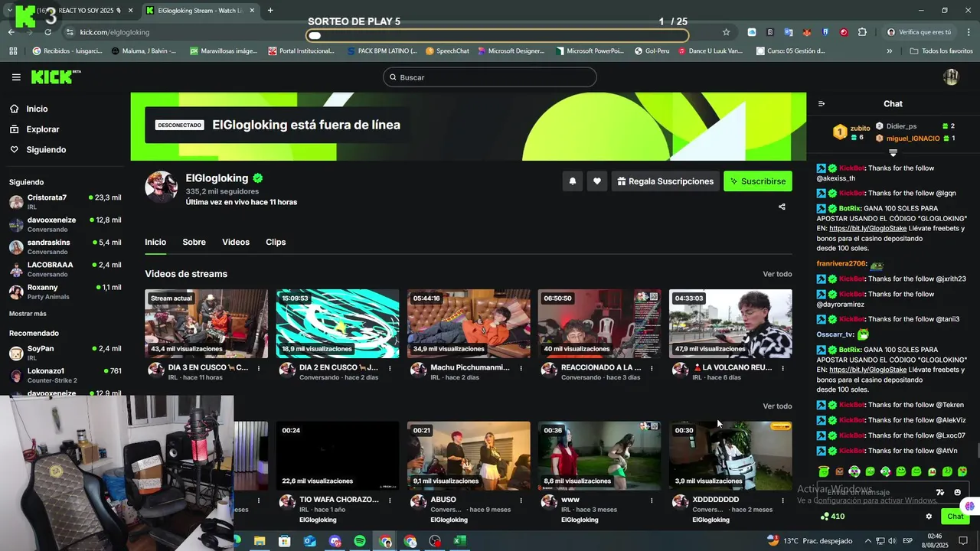This screenshot has width=980, height=551.
Task: Click the notification bell for ElGlogloking
Action: [x=572, y=181]
